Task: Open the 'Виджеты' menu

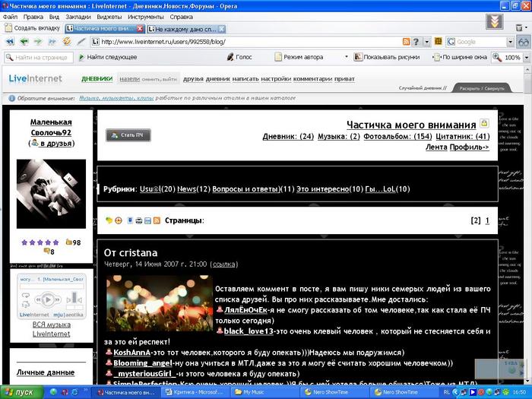Action: (x=109, y=17)
